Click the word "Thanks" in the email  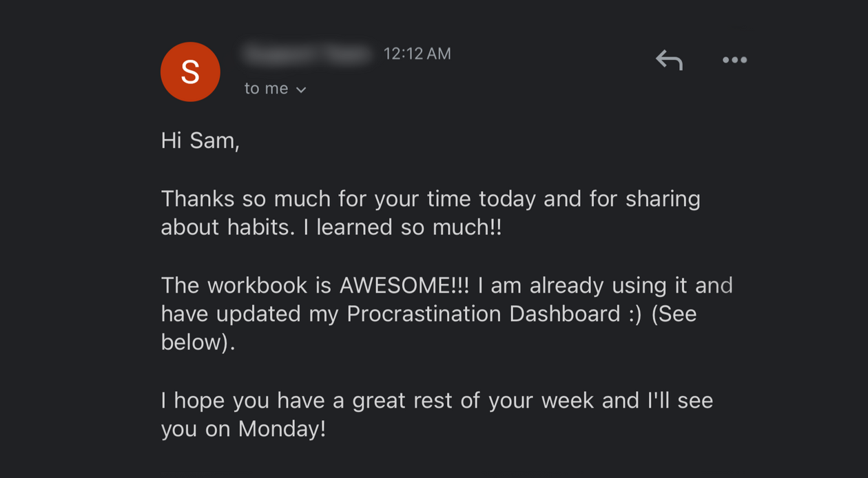coord(198,199)
